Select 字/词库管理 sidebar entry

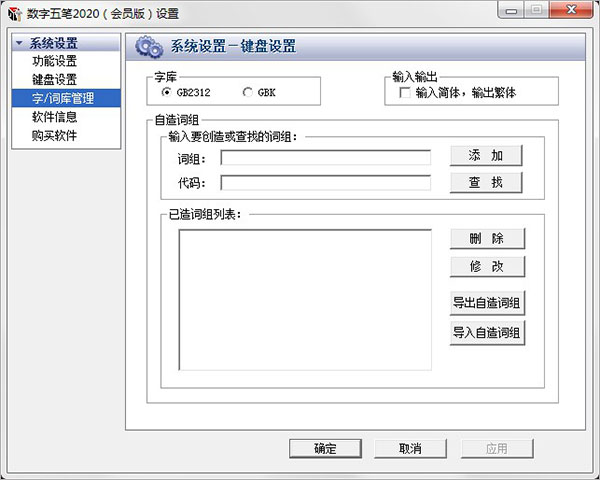tap(66, 98)
